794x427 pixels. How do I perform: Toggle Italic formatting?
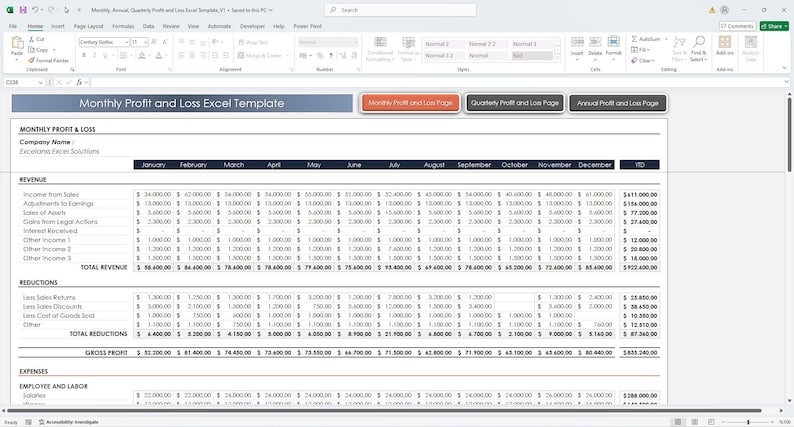[x=94, y=55]
